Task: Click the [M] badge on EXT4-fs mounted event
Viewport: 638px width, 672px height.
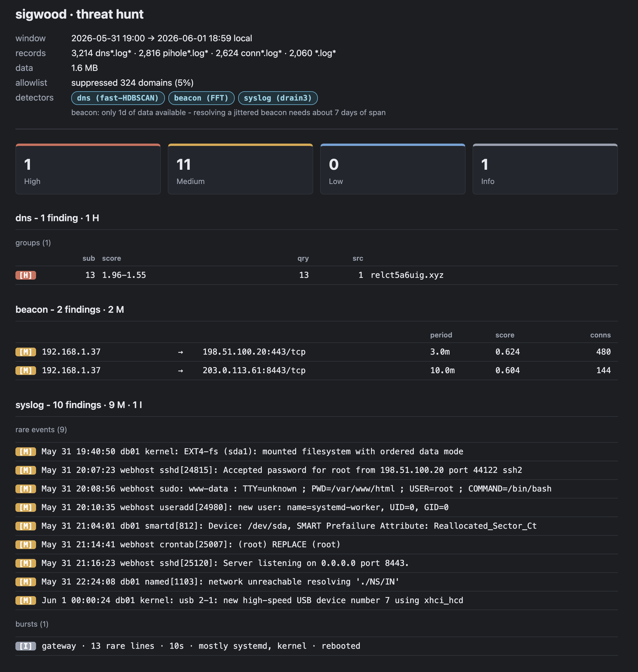Action: pos(26,452)
